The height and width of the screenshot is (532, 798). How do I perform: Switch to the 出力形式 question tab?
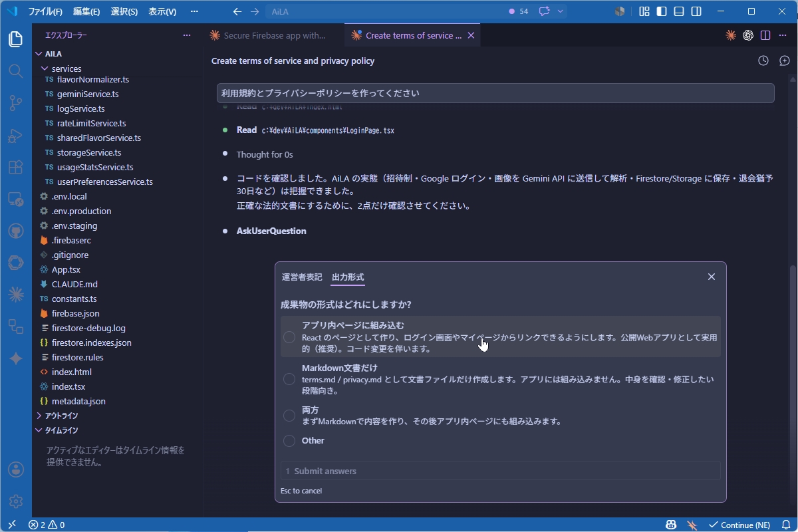tap(348, 277)
